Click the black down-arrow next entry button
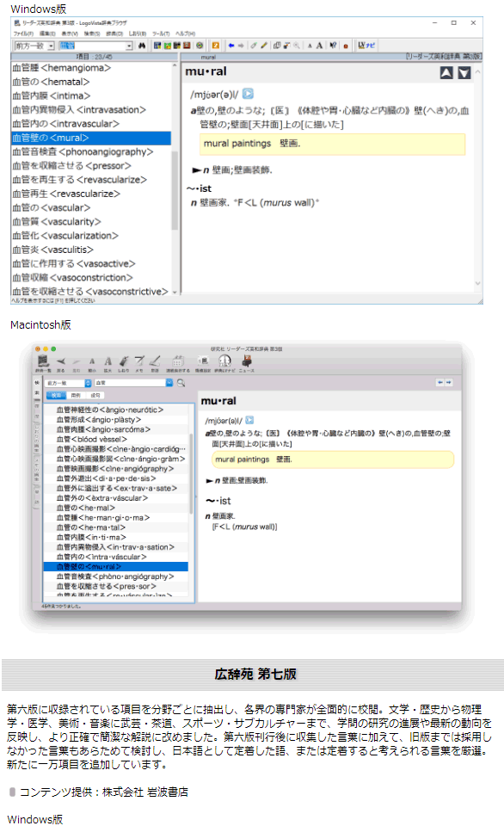Screen dimensions: 504x826 [x=464, y=72]
